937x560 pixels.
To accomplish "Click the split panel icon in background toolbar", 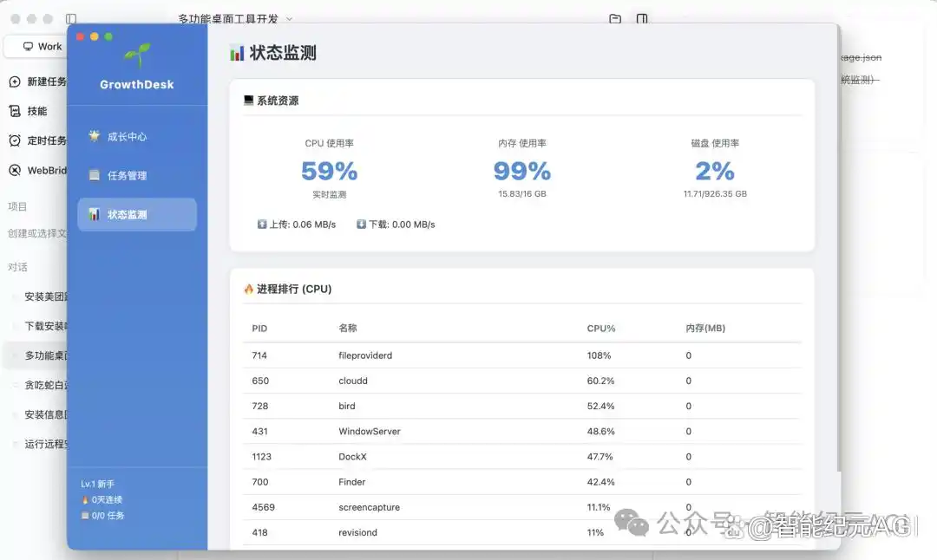I will pos(642,19).
